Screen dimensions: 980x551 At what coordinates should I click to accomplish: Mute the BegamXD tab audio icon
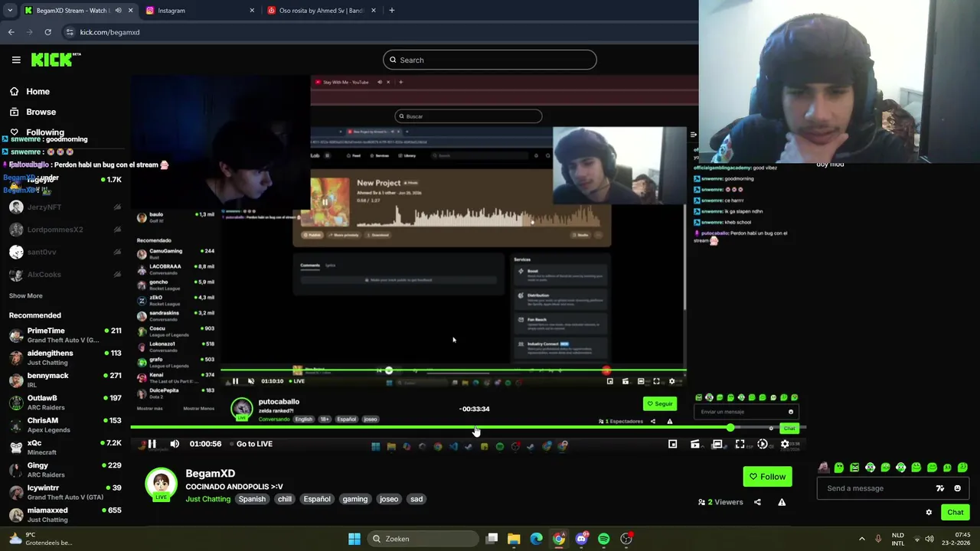click(x=118, y=11)
